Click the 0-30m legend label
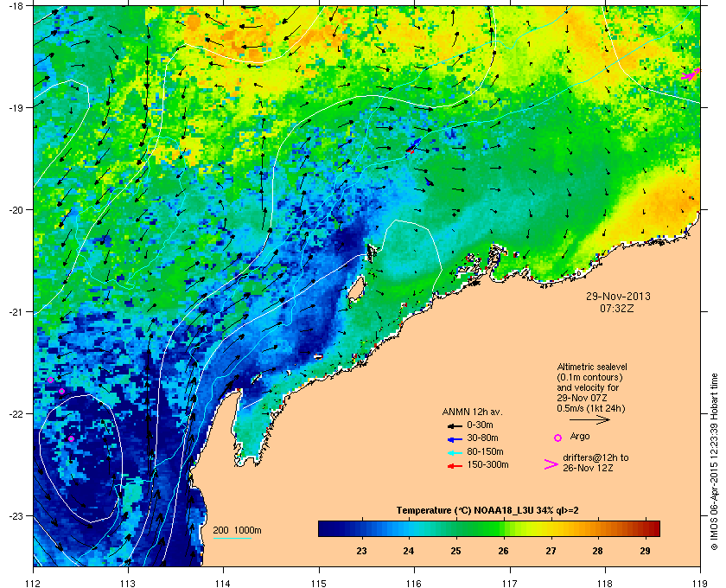Viewport: 726px width, 588px height. [480, 425]
